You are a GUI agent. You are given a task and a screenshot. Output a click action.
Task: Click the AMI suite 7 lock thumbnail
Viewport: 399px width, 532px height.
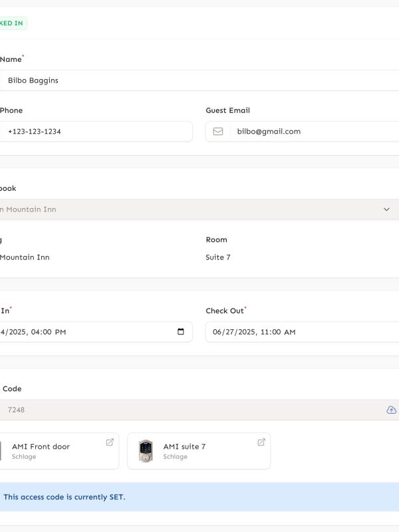146,451
